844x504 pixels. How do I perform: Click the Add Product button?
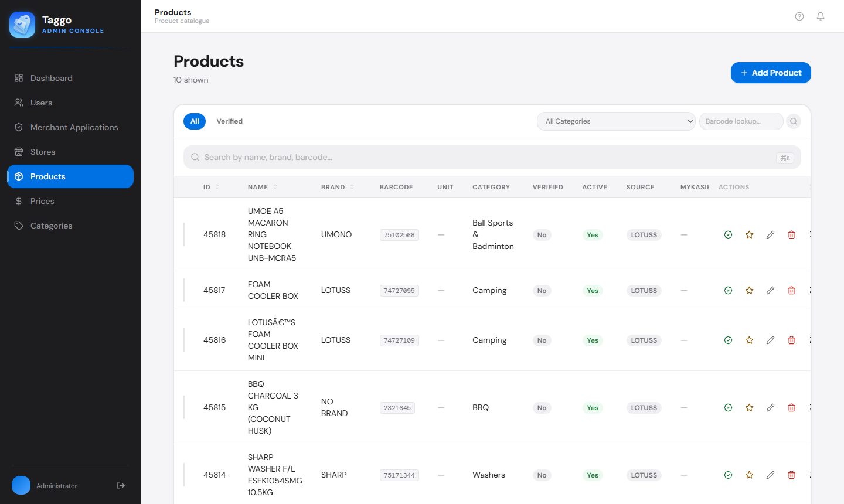[x=771, y=73]
